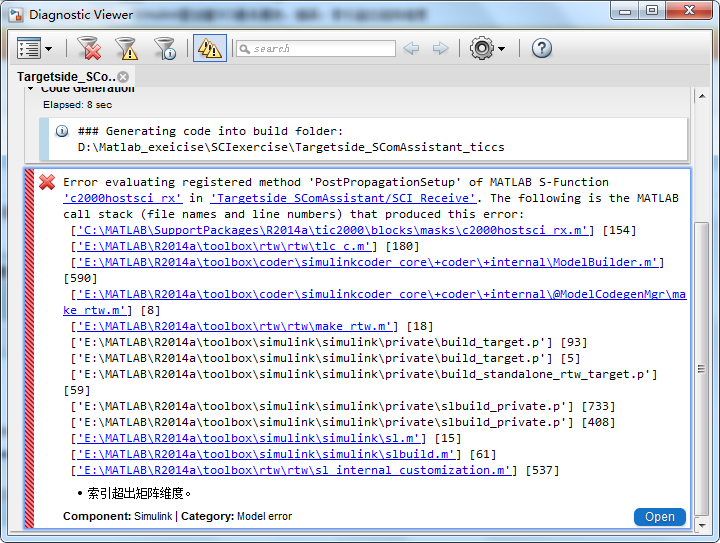720x543 pixels.
Task: Open 'Targetside_SComAssistant/SCI Receive' link
Action: [343, 198]
